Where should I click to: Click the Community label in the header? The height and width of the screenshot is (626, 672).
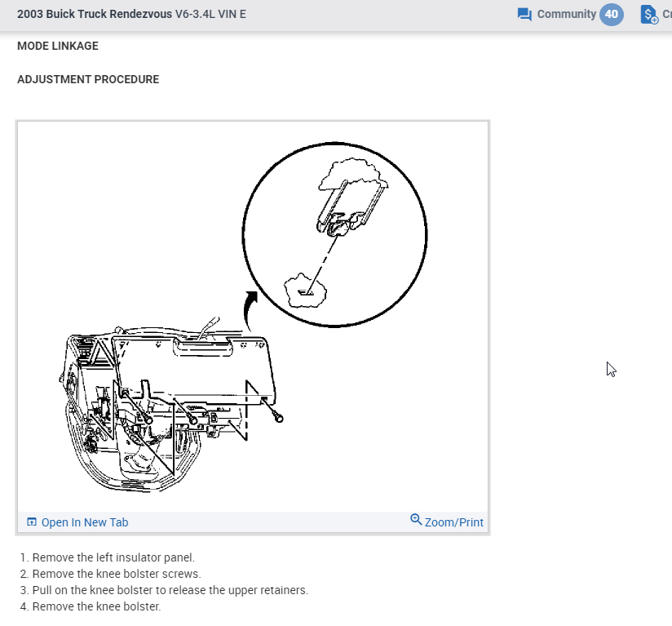[x=567, y=14]
